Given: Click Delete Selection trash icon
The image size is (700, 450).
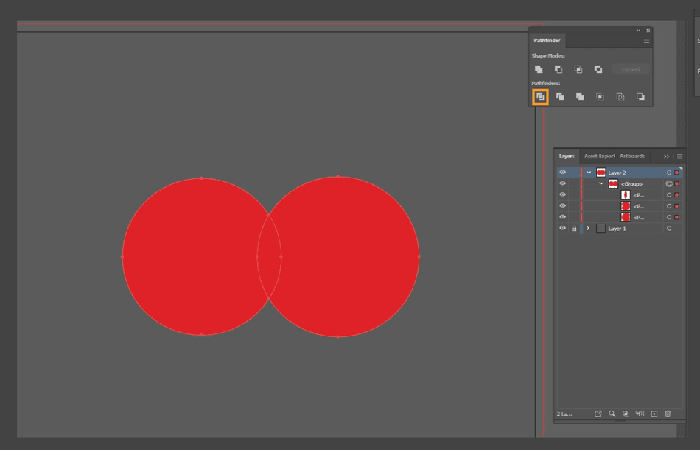Looking at the screenshot, I should point(668,414).
